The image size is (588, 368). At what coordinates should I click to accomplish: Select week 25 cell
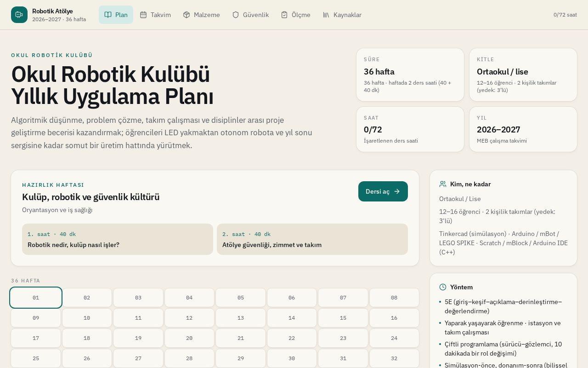click(36, 358)
